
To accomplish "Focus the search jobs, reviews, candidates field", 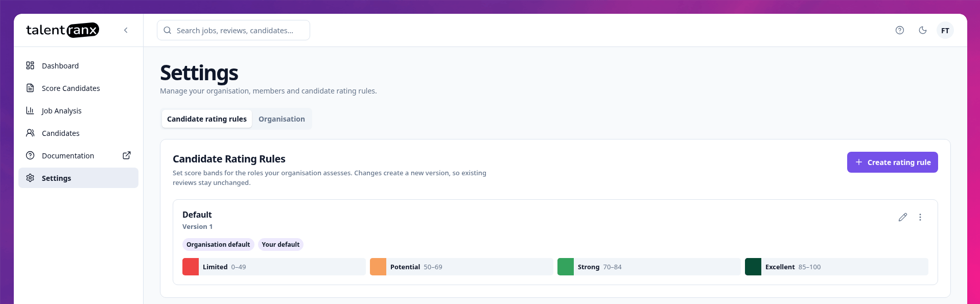I will pos(234,30).
